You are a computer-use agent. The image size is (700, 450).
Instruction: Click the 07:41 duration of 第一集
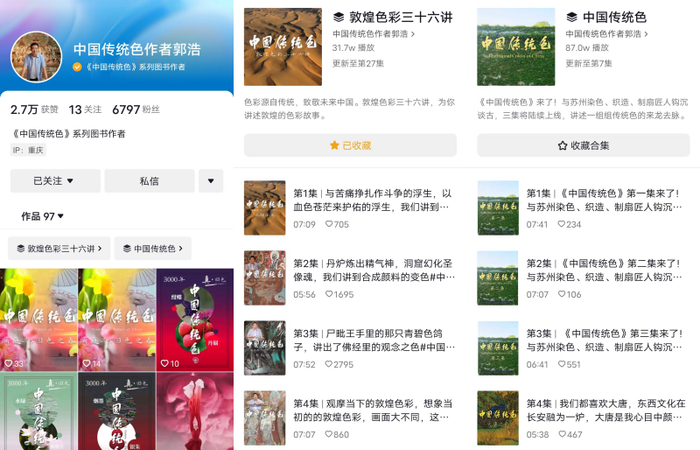coord(537,225)
